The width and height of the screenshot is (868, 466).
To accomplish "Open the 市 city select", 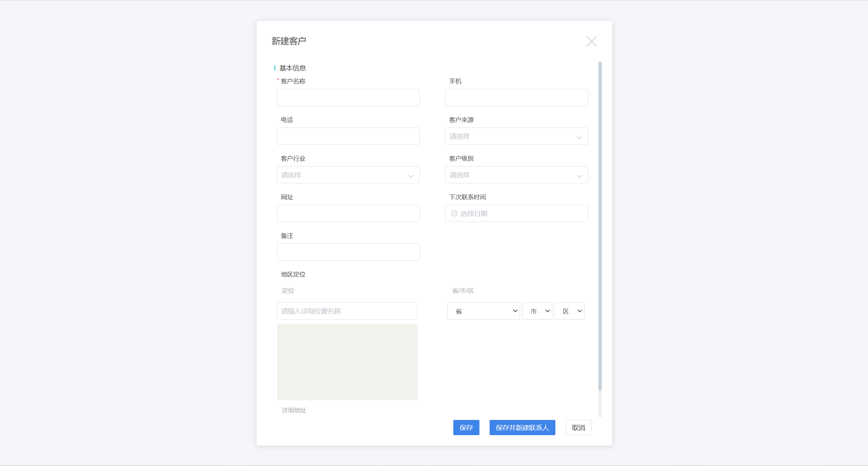I will point(537,311).
